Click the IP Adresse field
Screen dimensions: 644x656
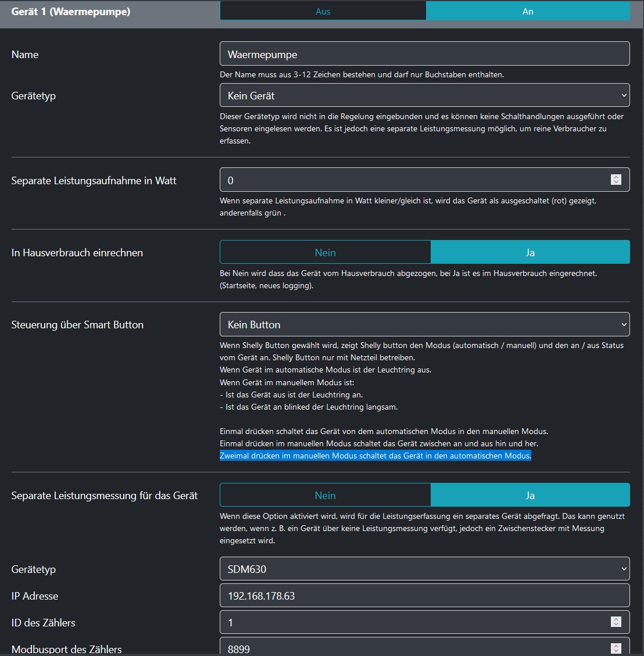point(424,596)
